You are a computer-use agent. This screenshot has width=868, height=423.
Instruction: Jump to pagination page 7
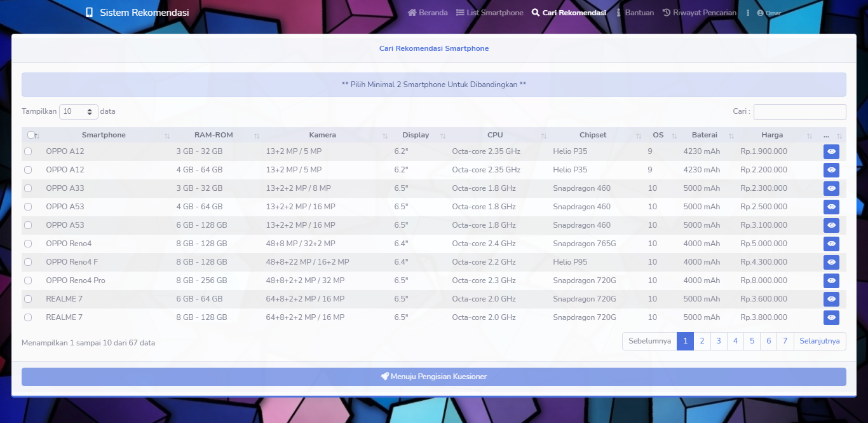point(785,341)
